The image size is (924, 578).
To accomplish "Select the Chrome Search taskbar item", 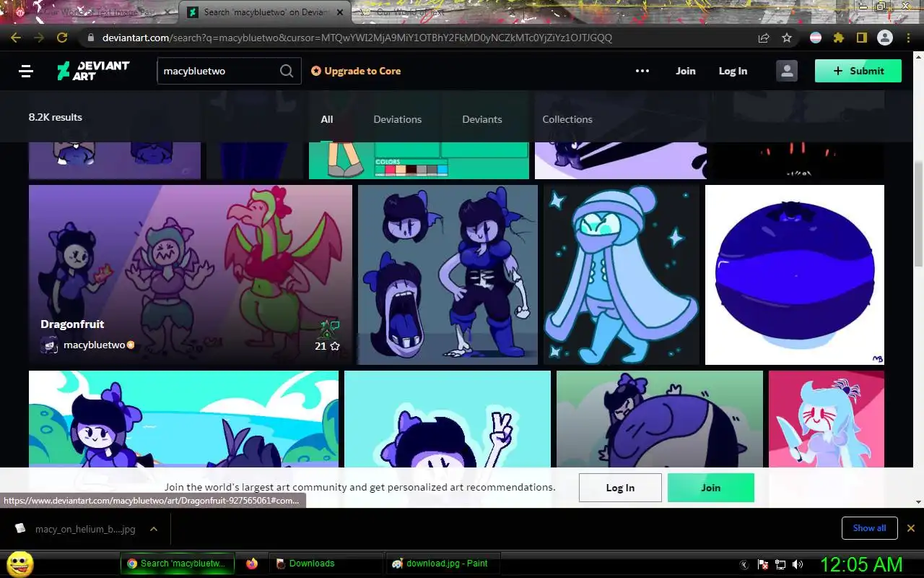I will 178,564.
